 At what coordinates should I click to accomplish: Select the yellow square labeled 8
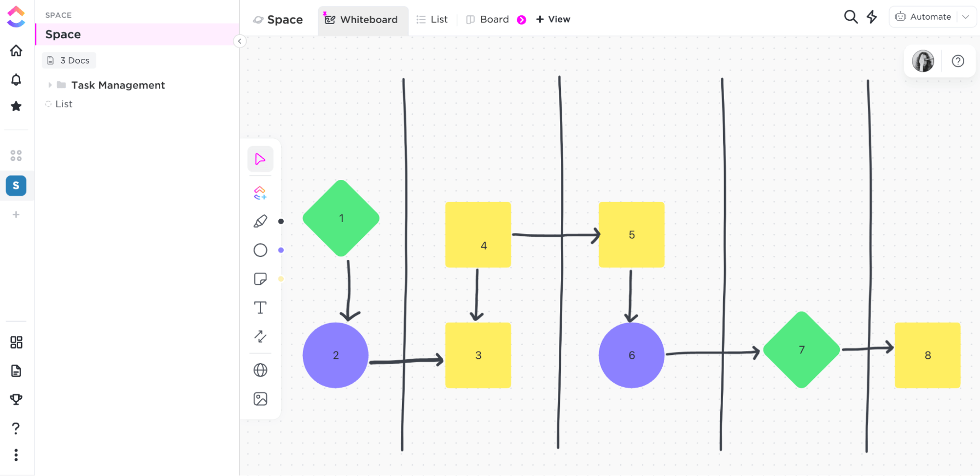tap(928, 355)
